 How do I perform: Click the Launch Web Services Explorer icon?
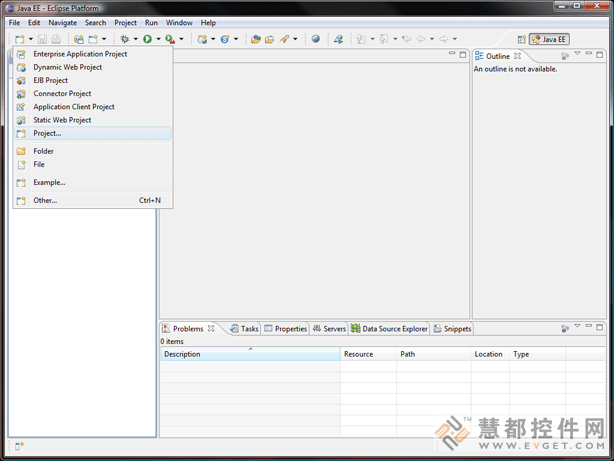coord(338,39)
